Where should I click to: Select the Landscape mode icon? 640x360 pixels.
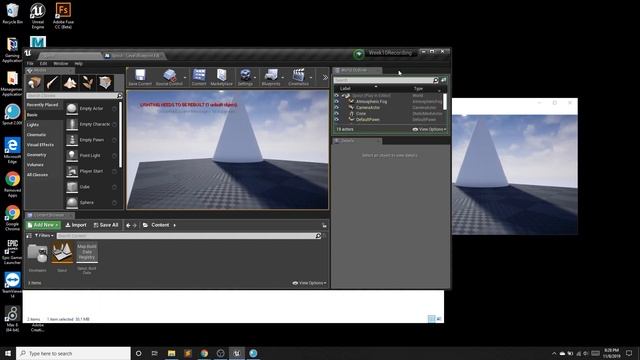click(70, 83)
